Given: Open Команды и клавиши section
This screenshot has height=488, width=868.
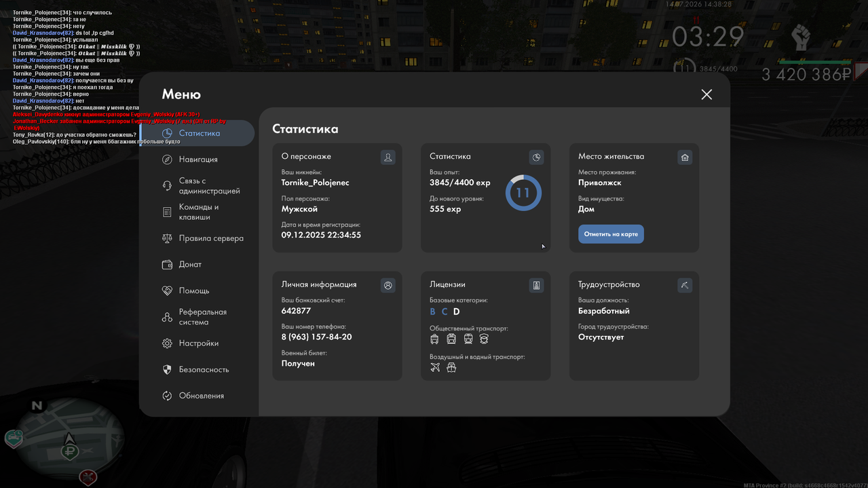Looking at the screenshot, I should pyautogui.click(x=197, y=212).
